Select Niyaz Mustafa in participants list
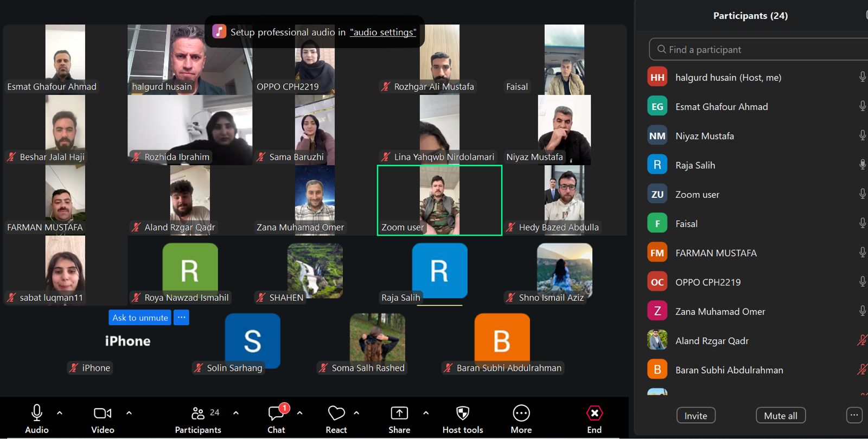This screenshot has width=868, height=439. coord(704,136)
